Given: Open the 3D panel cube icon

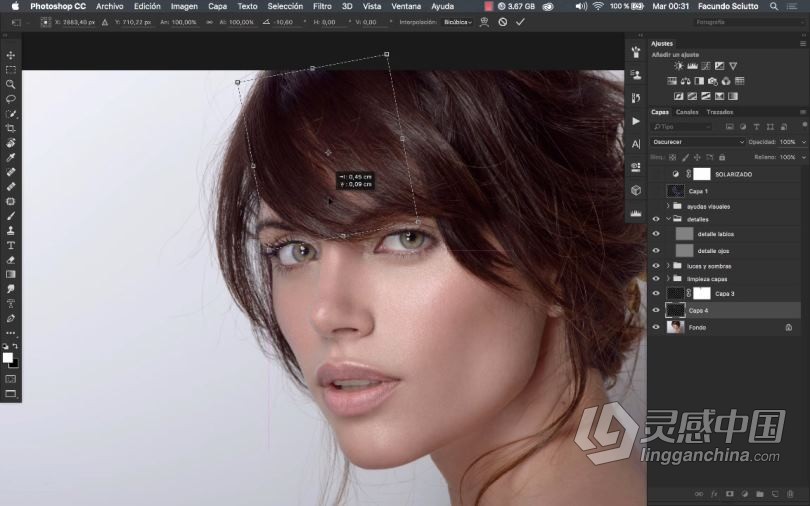Looking at the screenshot, I should (636, 190).
